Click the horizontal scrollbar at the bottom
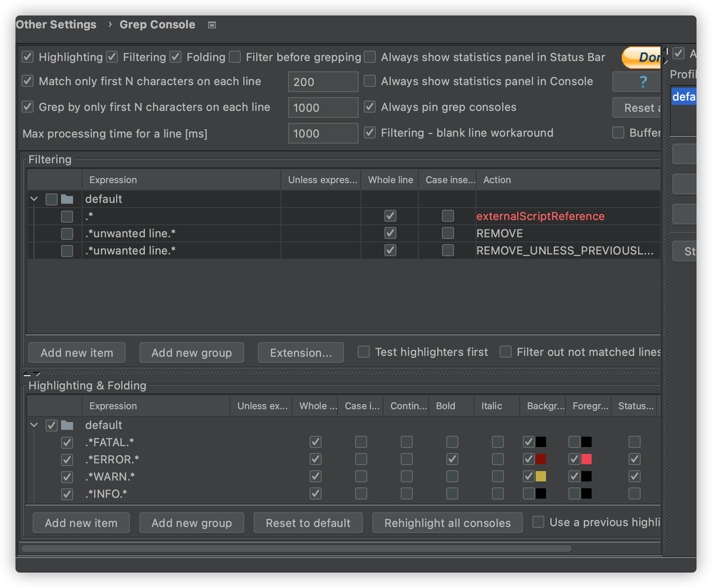The width and height of the screenshot is (712, 588). click(x=297, y=548)
